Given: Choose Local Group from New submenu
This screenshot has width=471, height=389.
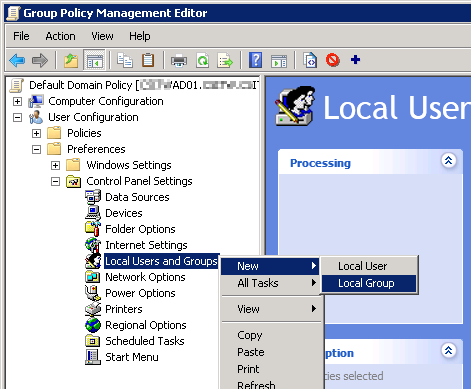Looking at the screenshot, I should coord(369,283).
